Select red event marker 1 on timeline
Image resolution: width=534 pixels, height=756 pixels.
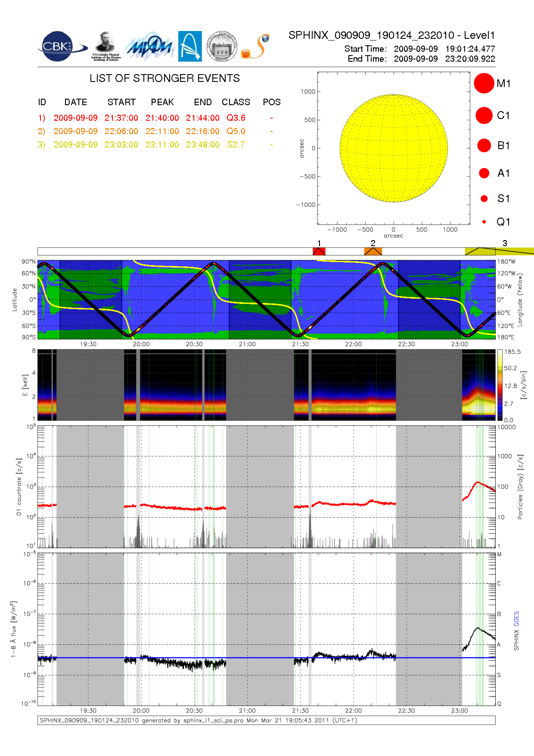[319, 251]
